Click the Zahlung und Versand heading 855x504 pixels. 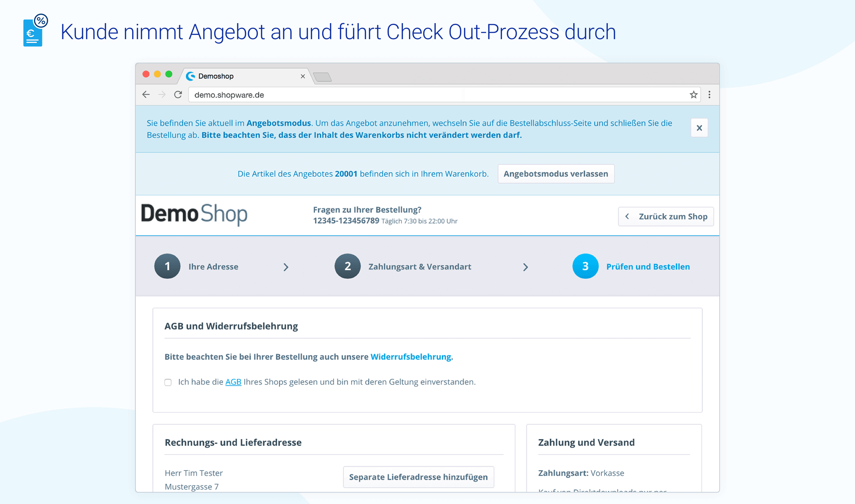click(586, 442)
